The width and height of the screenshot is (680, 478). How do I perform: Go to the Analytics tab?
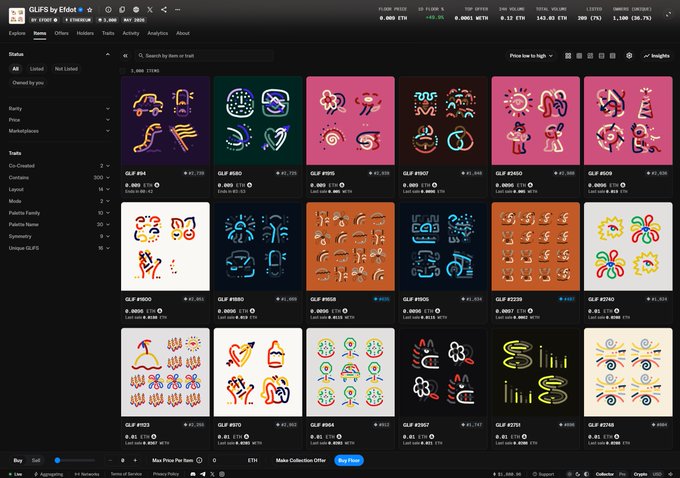[x=157, y=33]
